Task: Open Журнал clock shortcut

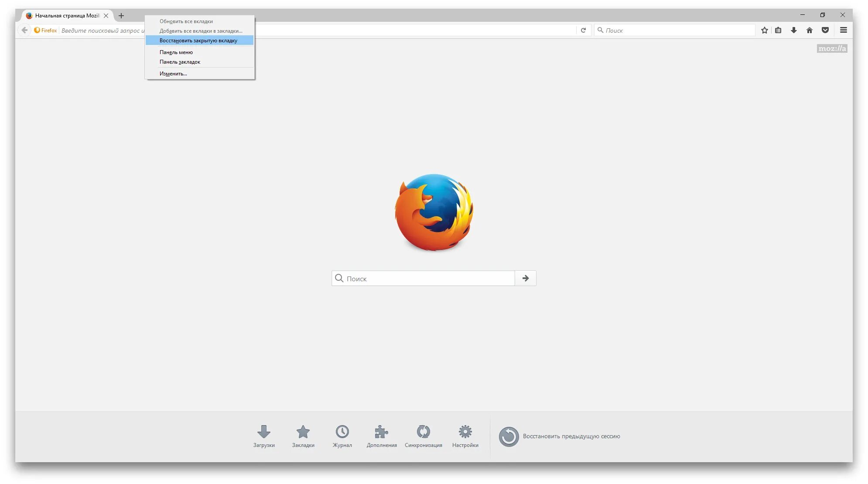Action: click(342, 436)
